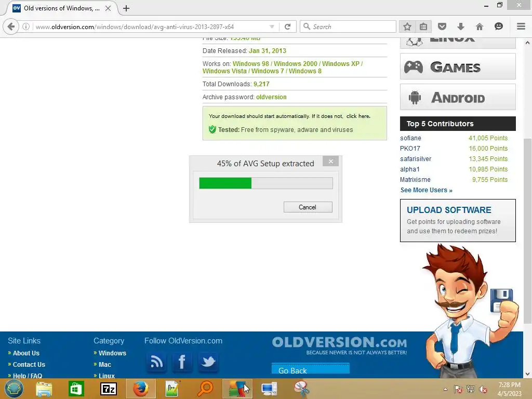Click the oldversion archive password text
This screenshot has width=532, height=399.
(x=271, y=97)
